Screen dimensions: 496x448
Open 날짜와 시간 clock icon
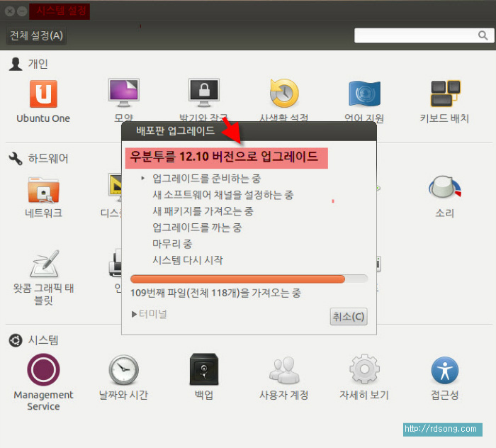coord(123,371)
